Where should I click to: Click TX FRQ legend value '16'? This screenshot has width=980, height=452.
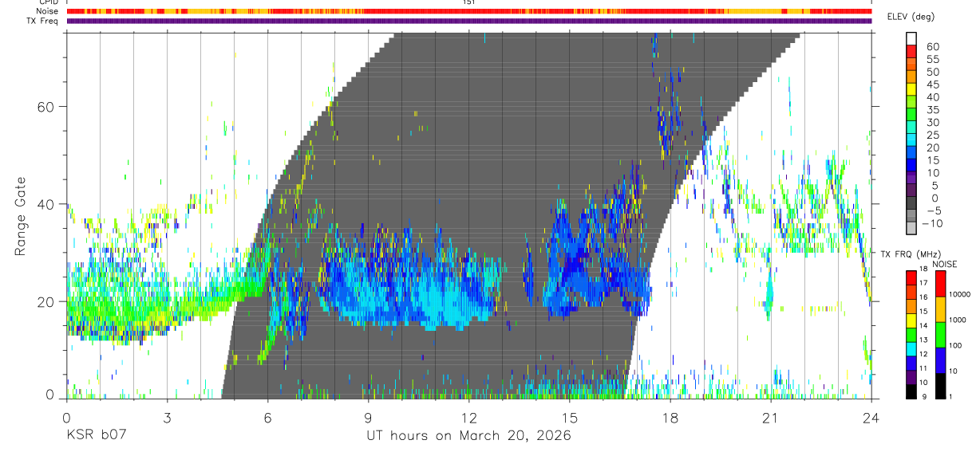923,297
